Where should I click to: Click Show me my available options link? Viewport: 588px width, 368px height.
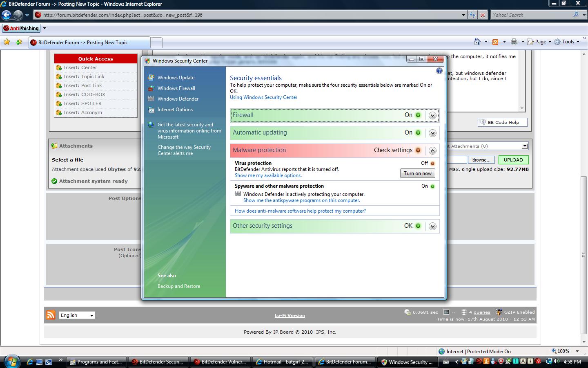[x=268, y=175]
